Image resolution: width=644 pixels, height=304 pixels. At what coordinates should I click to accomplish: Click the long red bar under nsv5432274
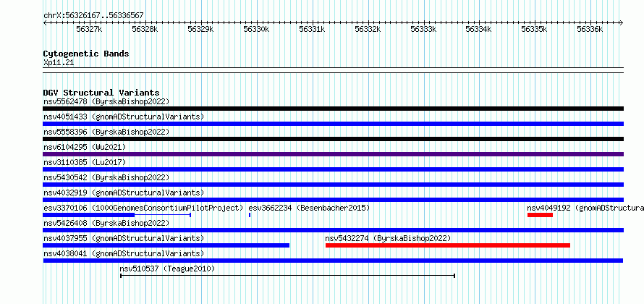(x=448, y=245)
